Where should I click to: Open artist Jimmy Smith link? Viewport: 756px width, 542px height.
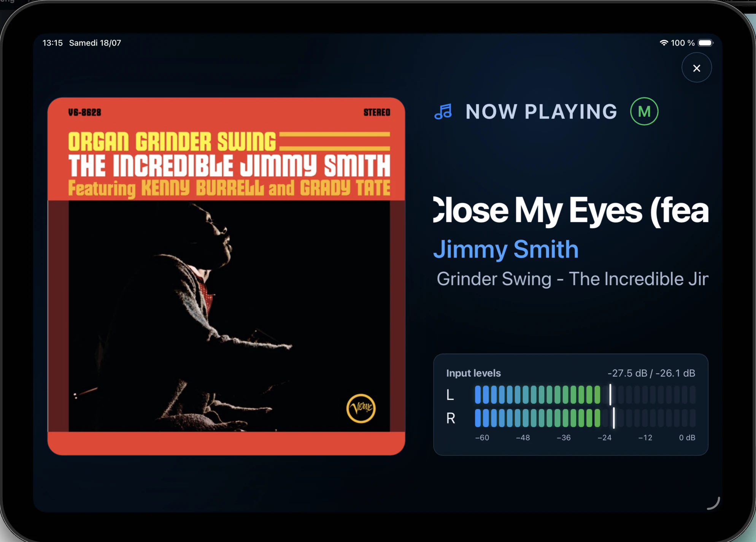click(506, 249)
